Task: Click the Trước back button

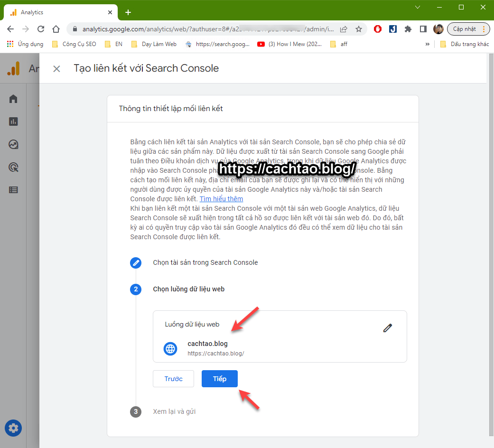Action: tap(174, 379)
